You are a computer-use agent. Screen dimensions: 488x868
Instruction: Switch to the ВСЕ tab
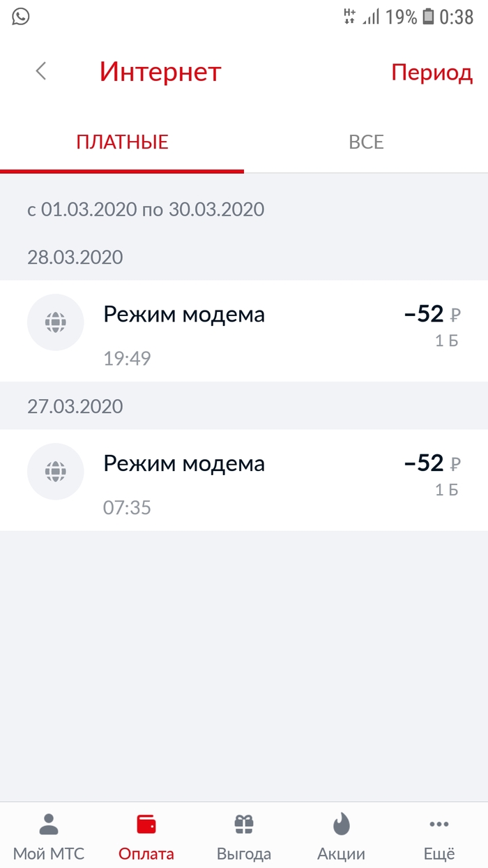[365, 142]
